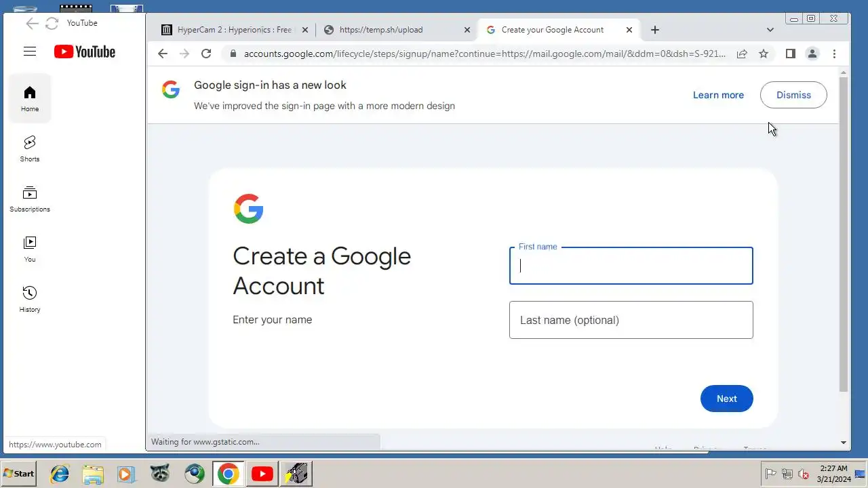Screen dimensions: 868x488
Task: Click the Create a Google Account heading
Action: point(321,270)
